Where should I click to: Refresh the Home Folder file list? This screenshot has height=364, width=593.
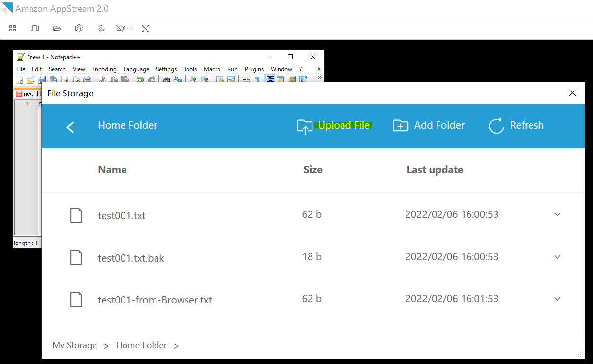click(x=516, y=126)
